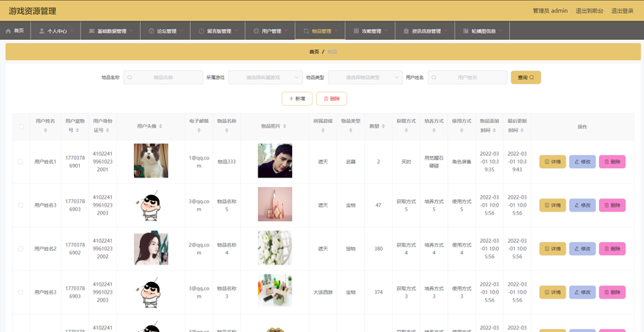Screen dimensions: 644x332
Task: Click the crop icon beside 物品管理
Action: (306, 30)
